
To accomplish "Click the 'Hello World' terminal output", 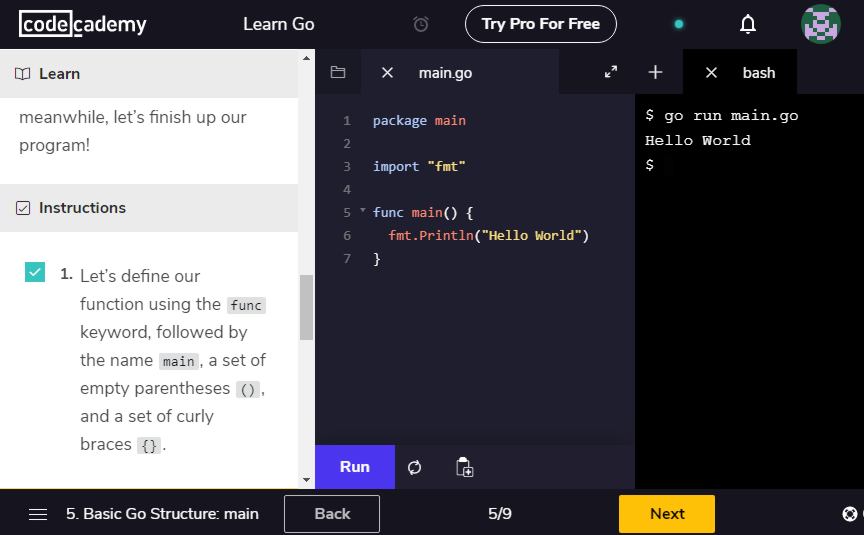I will tap(698, 140).
